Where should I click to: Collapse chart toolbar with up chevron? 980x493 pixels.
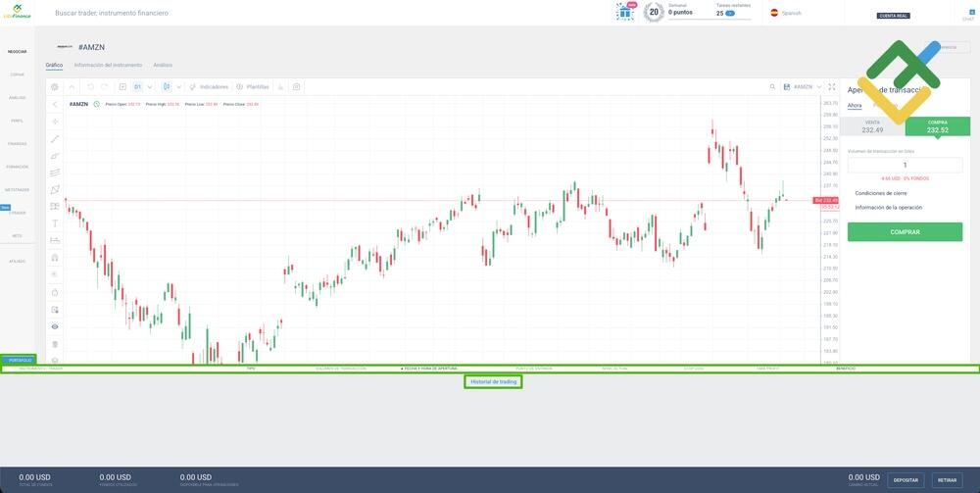72,87
